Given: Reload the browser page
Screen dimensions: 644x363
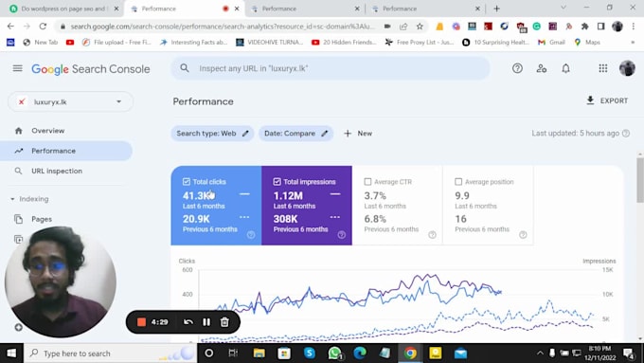Looking at the screenshot, I should click(43, 27).
